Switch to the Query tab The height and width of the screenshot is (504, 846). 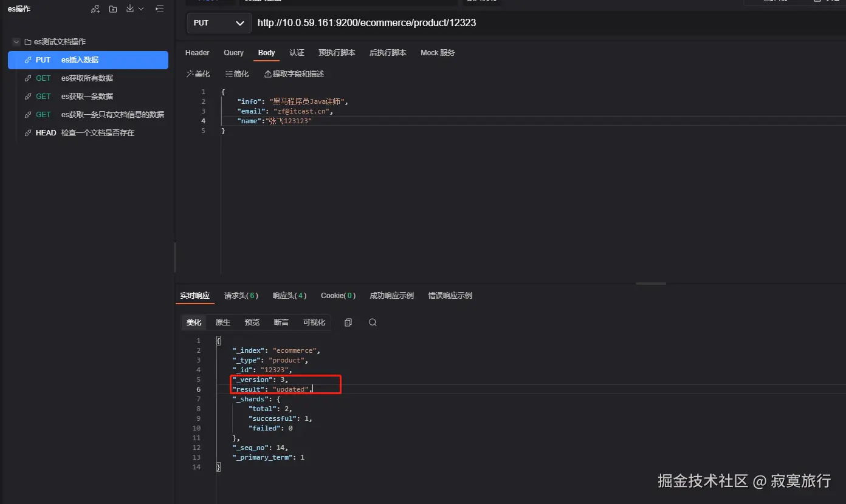233,53
